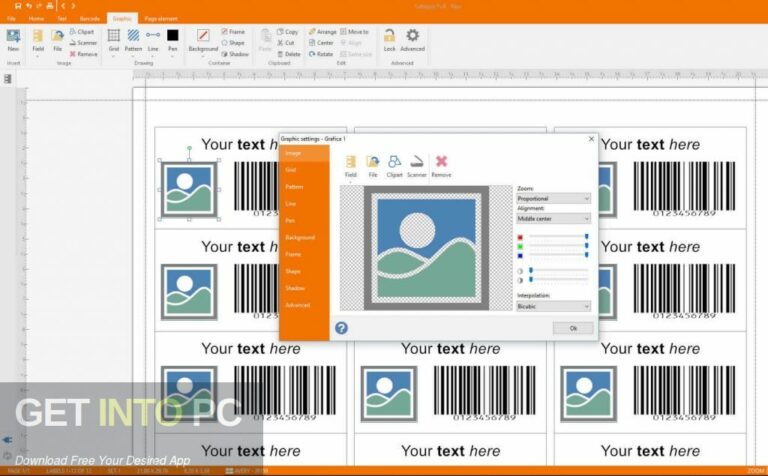Choose Scanner in ribbon Image group

tap(83, 43)
